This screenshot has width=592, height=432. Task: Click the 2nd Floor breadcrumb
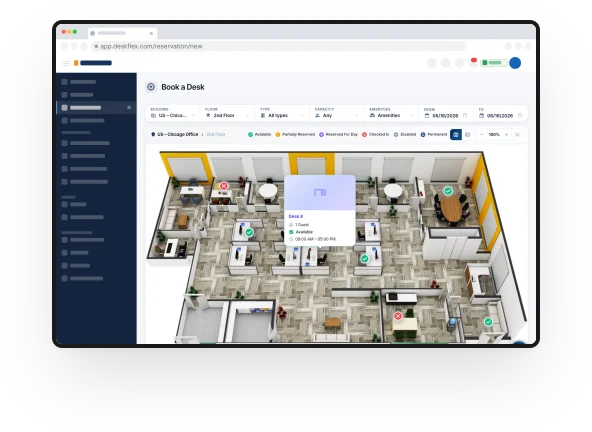point(216,134)
